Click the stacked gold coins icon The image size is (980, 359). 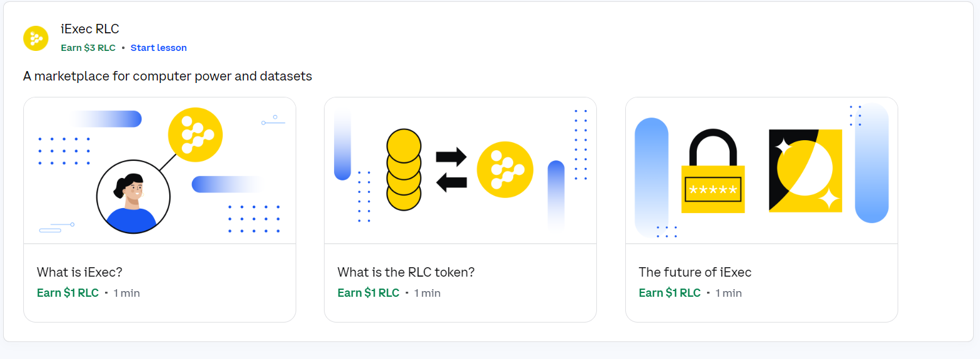pyautogui.click(x=403, y=170)
